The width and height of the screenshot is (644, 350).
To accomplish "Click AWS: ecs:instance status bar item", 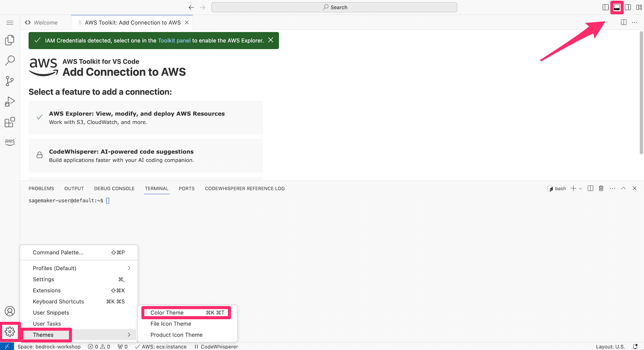I will (x=161, y=346).
